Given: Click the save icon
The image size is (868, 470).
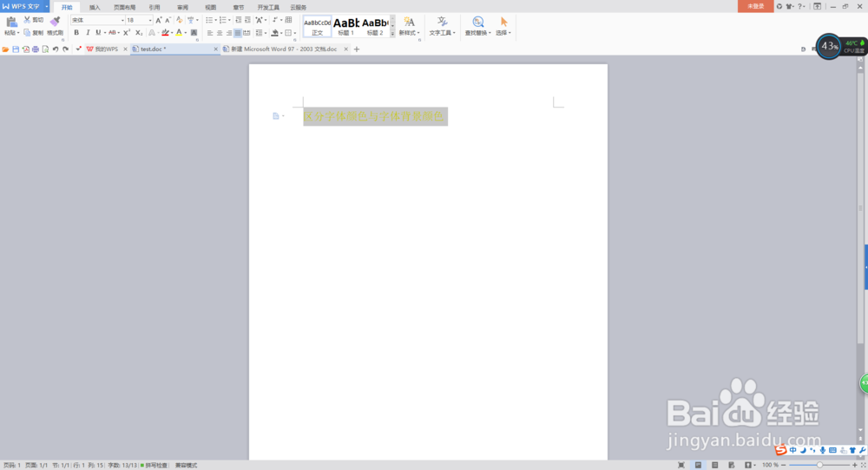Looking at the screenshot, I should pos(16,49).
